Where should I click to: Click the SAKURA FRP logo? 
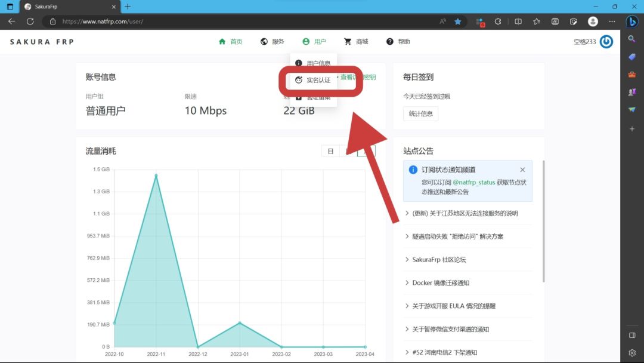tap(42, 42)
